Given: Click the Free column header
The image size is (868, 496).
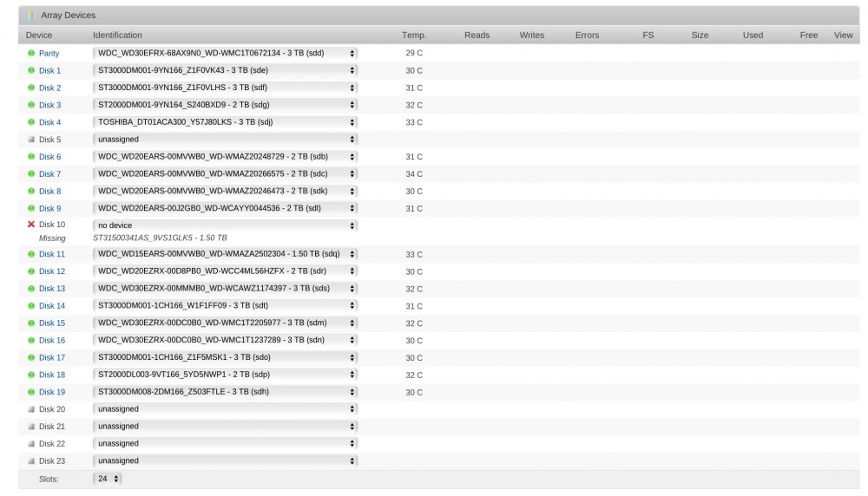Looking at the screenshot, I should (x=809, y=35).
